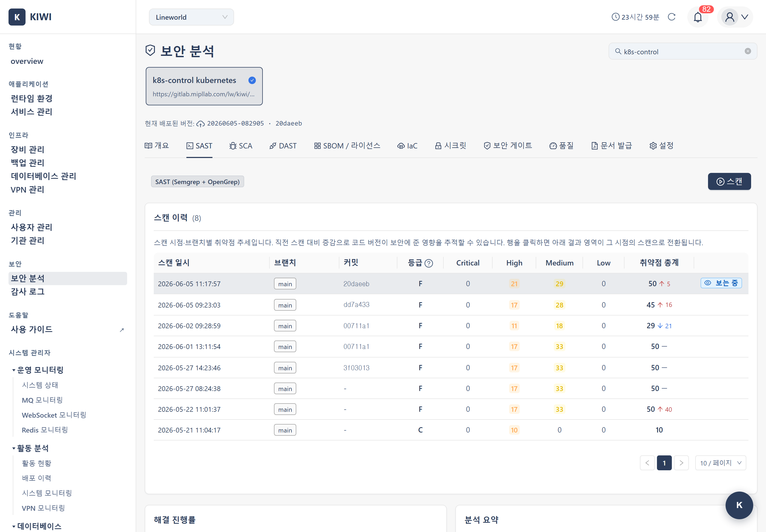766x532 pixels.
Task: Select scan row 2026-05-27 14:23:46
Action: pyautogui.click(x=451, y=368)
